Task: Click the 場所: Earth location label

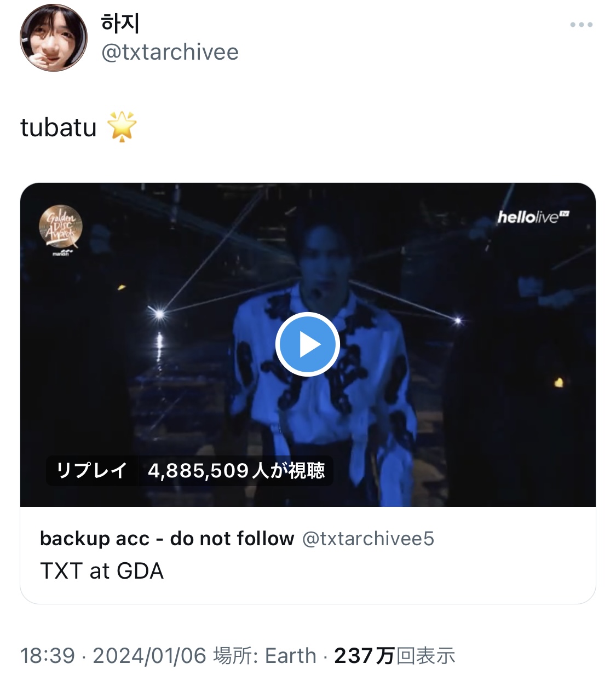Action: [x=265, y=655]
